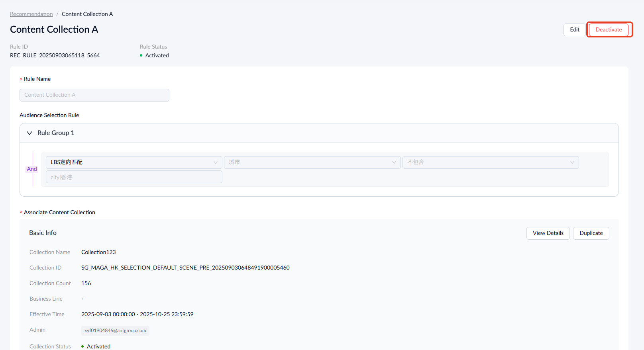Click the city|香港 value field
Screen dimensions: 644x350
click(134, 177)
